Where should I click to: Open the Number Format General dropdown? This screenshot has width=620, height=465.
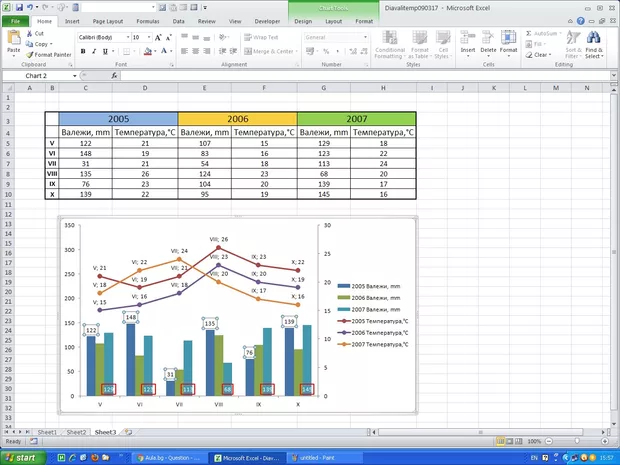coord(365,37)
